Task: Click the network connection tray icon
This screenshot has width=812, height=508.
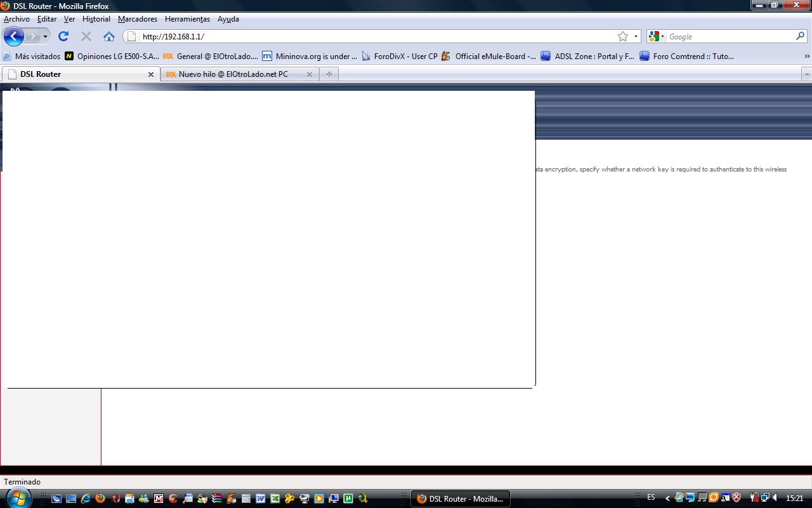Action: pos(765,498)
